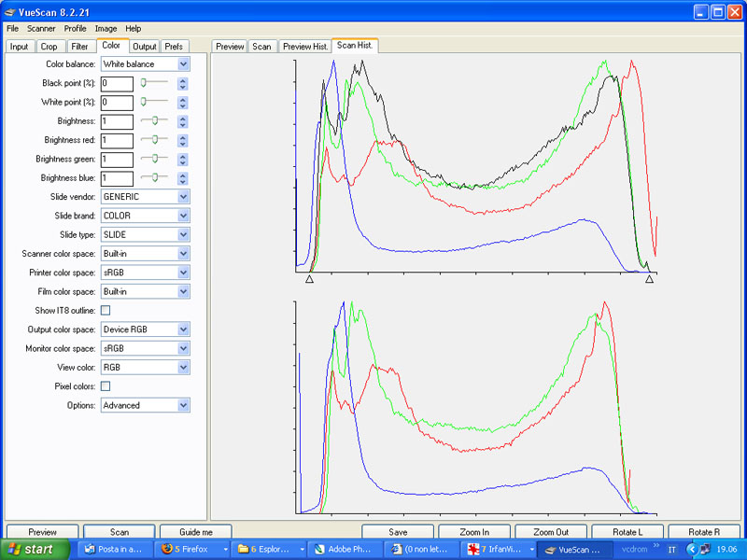The height and width of the screenshot is (560, 747).
Task: Click the Black point spinner arrows
Action: click(x=183, y=83)
